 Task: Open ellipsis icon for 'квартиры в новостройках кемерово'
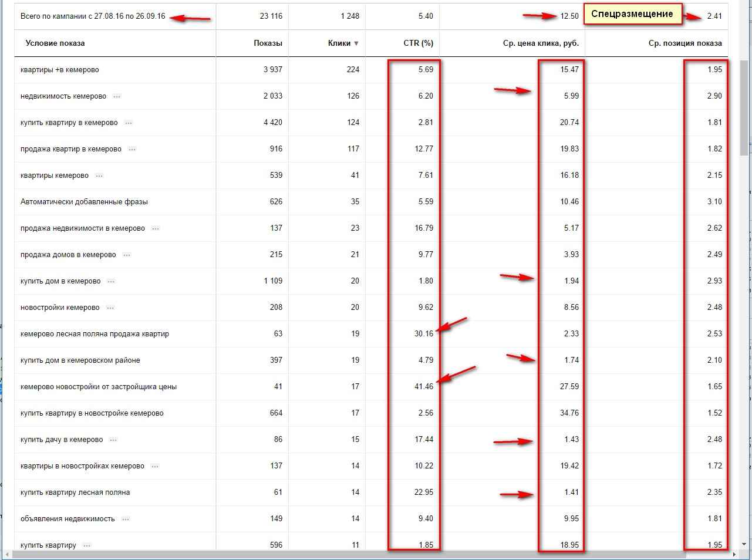click(155, 466)
